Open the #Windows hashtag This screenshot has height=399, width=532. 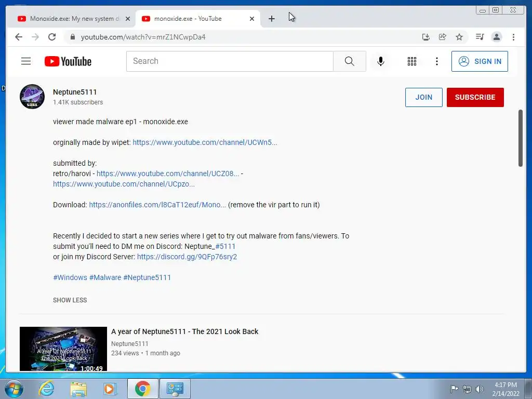pyautogui.click(x=70, y=277)
